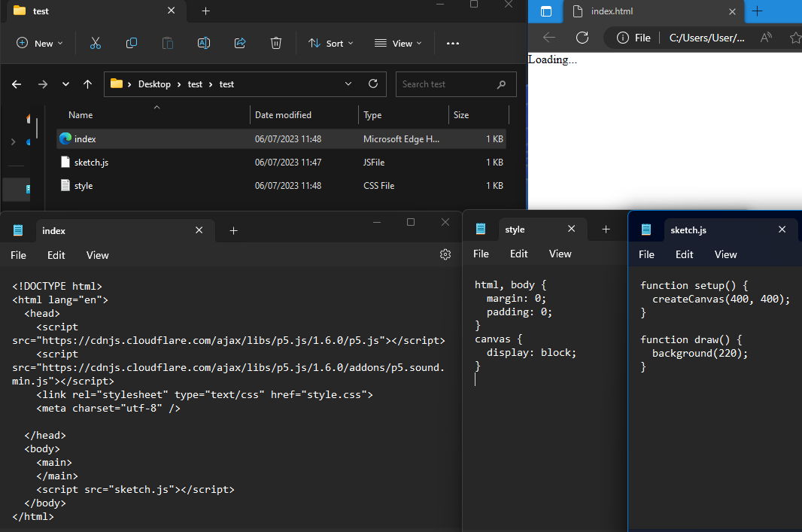802x532 pixels.
Task: Click the Edge back arrow button
Action: pos(548,38)
